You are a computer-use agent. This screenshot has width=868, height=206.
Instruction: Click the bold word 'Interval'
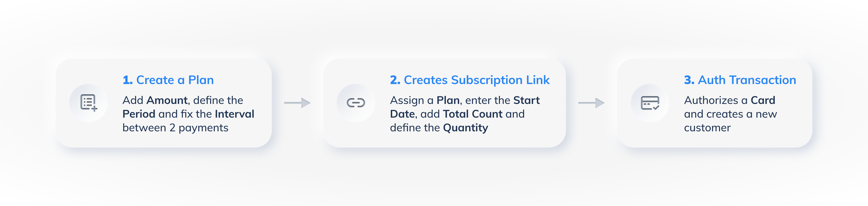[x=235, y=114]
